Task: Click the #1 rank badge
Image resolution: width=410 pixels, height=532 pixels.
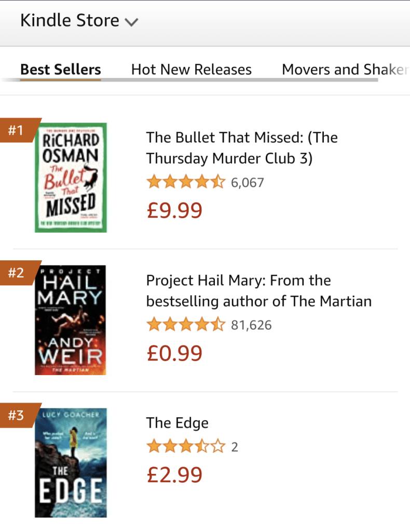Action: (18, 130)
